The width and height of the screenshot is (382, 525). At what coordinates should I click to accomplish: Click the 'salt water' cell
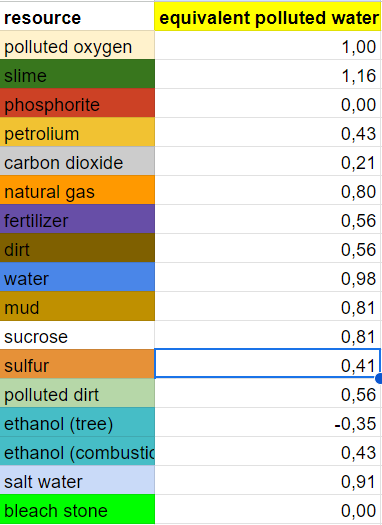click(x=77, y=480)
